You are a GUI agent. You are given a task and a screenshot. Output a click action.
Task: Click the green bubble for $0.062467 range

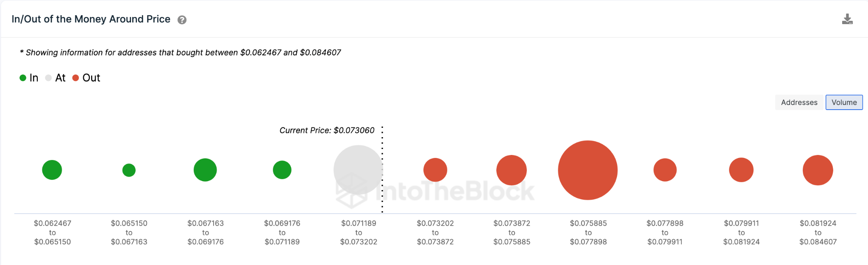coord(52,170)
